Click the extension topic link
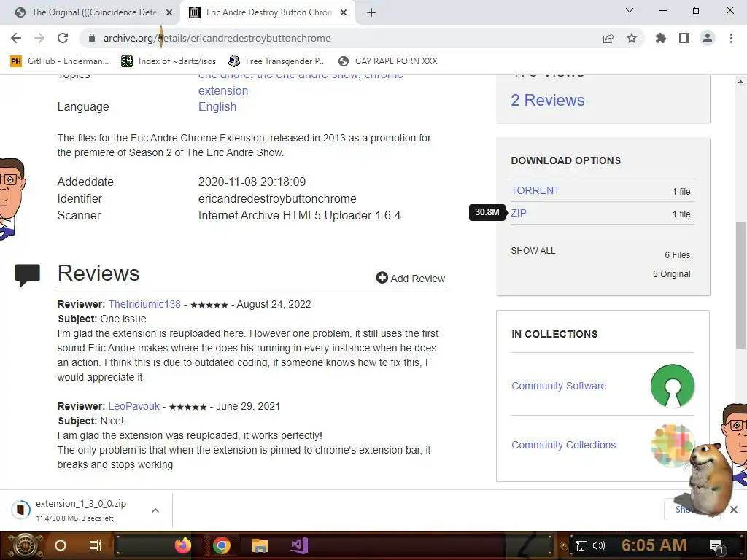Image resolution: width=747 pixels, height=560 pixels. pos(223,90)
